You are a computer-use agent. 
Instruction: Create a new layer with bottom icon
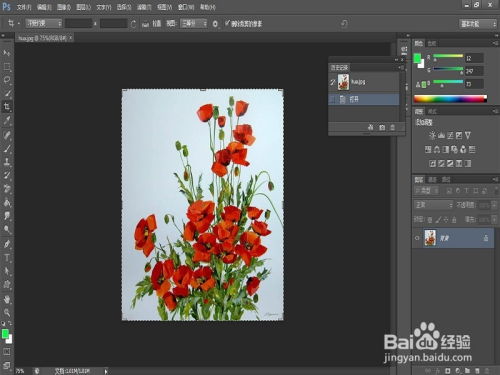[477, 370]
